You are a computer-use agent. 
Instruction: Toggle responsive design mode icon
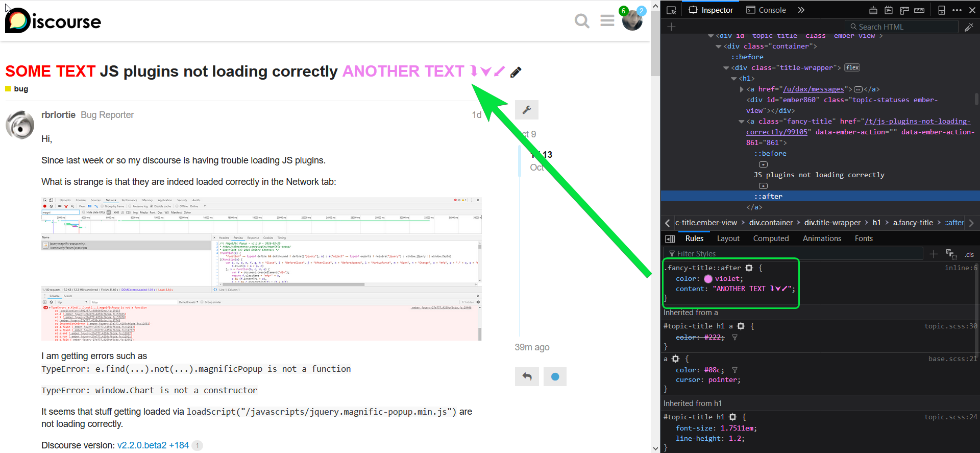[942, 10]
